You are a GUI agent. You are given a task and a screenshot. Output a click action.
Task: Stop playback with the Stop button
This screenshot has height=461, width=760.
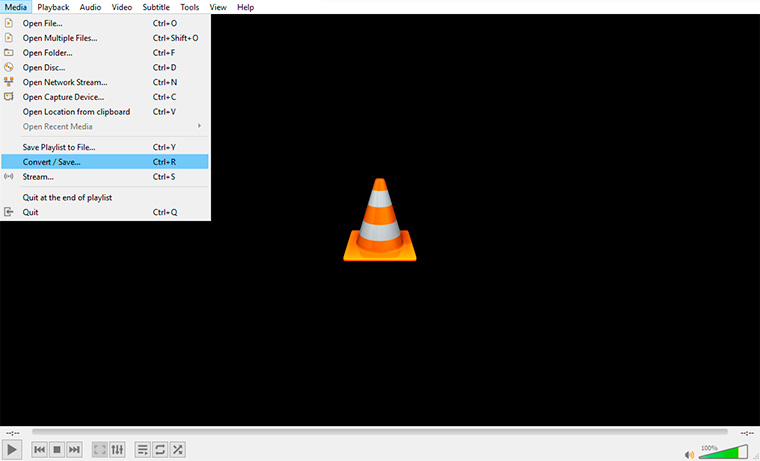tap(57, 450)
